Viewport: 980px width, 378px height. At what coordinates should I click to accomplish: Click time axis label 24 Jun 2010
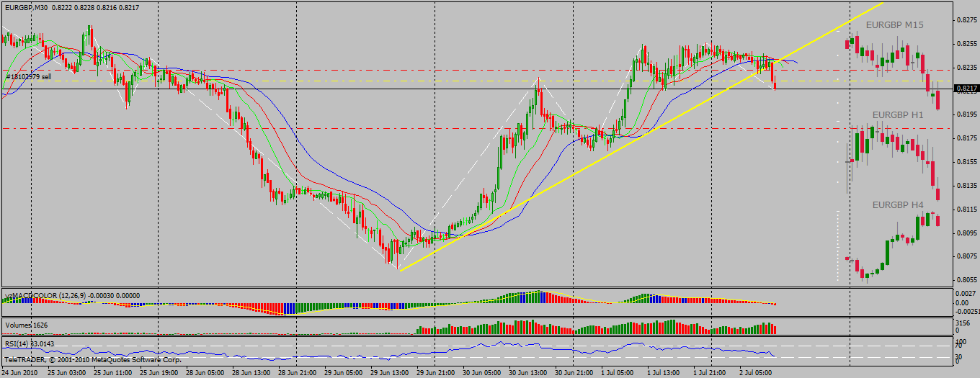coord(21,372)
